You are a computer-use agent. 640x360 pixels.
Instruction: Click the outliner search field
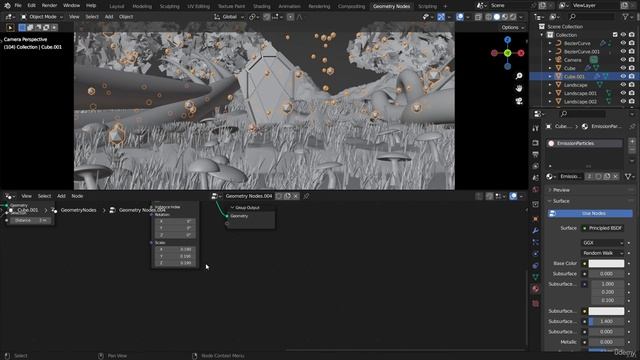(591, 17)
